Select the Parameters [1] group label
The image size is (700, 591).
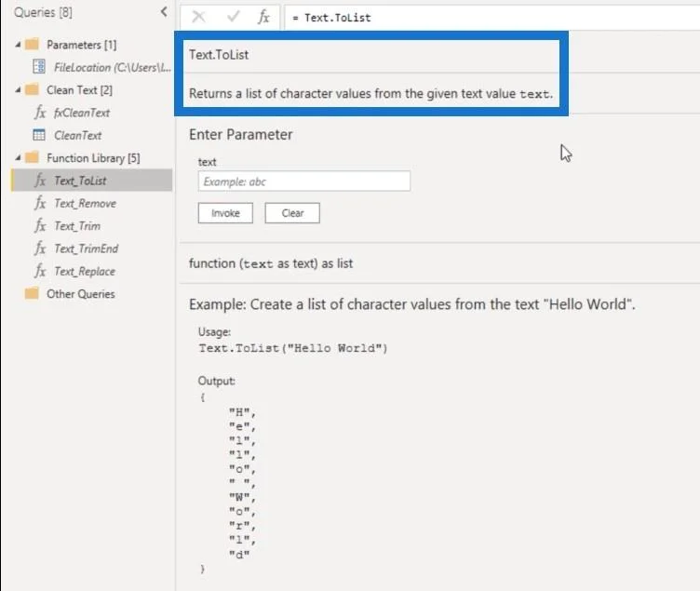pyautogui.click(x=82, y=45)
